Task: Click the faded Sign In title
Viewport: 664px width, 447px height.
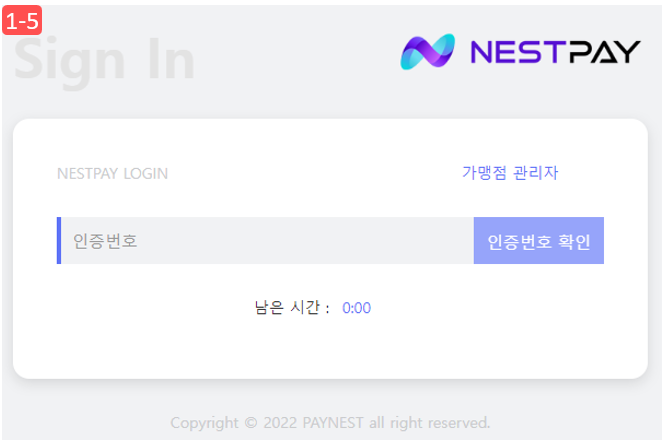Action: click(104, 60)
